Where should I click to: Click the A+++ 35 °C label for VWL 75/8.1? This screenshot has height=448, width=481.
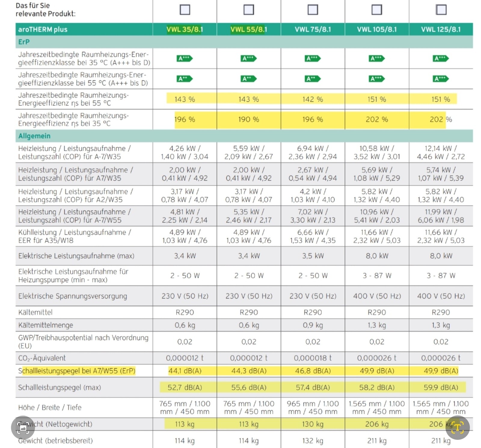312,58
